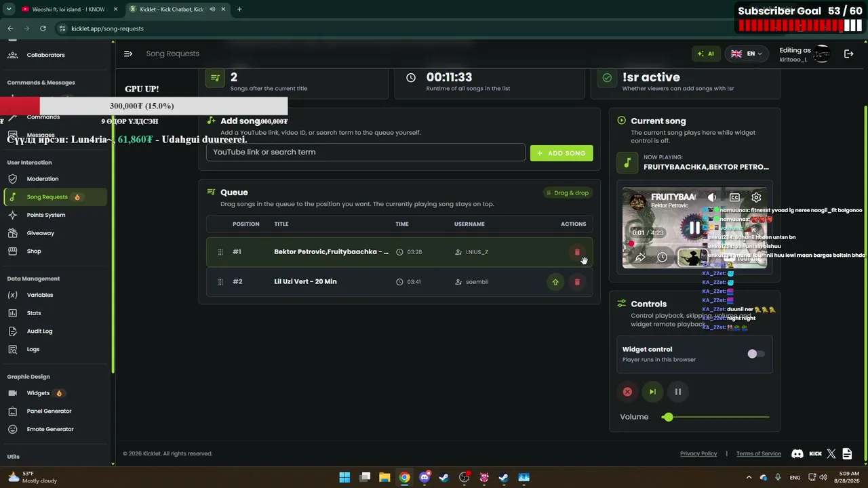Mute the YouTube player volume icon
Image resolution: width=868 pixels, height=488 pixels.
pyautogui.click(x=712, y=197)
